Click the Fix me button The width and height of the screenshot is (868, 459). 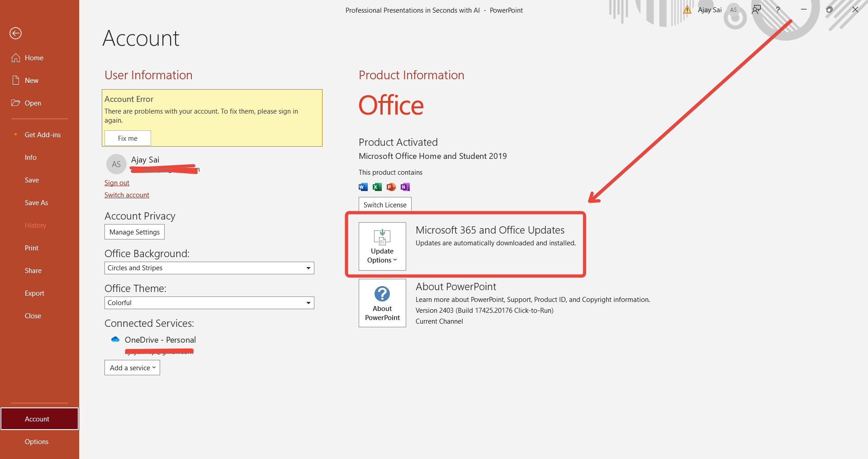(128, 138)
